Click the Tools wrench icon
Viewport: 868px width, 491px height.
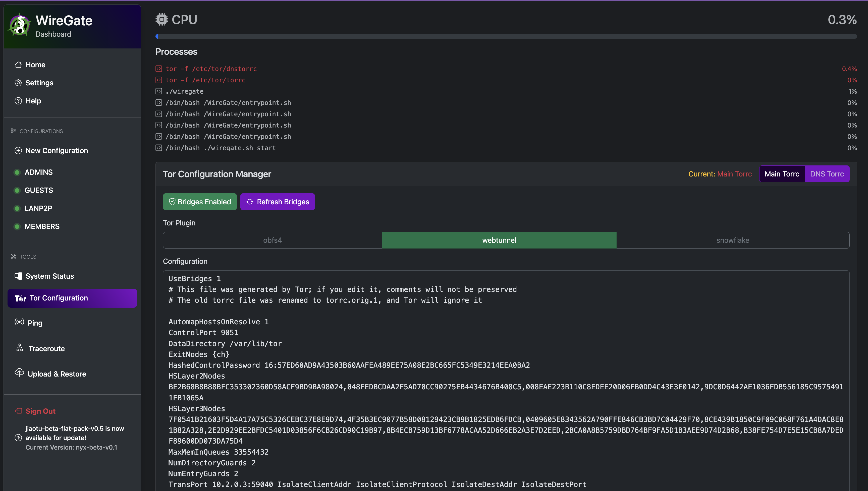[x=14, y=257]
